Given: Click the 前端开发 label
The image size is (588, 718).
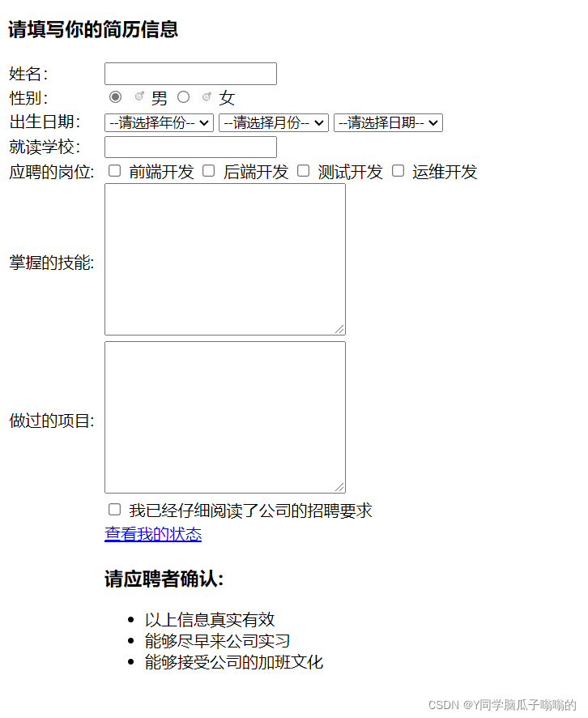Looking at the screenshot, I should coord(161,172).
